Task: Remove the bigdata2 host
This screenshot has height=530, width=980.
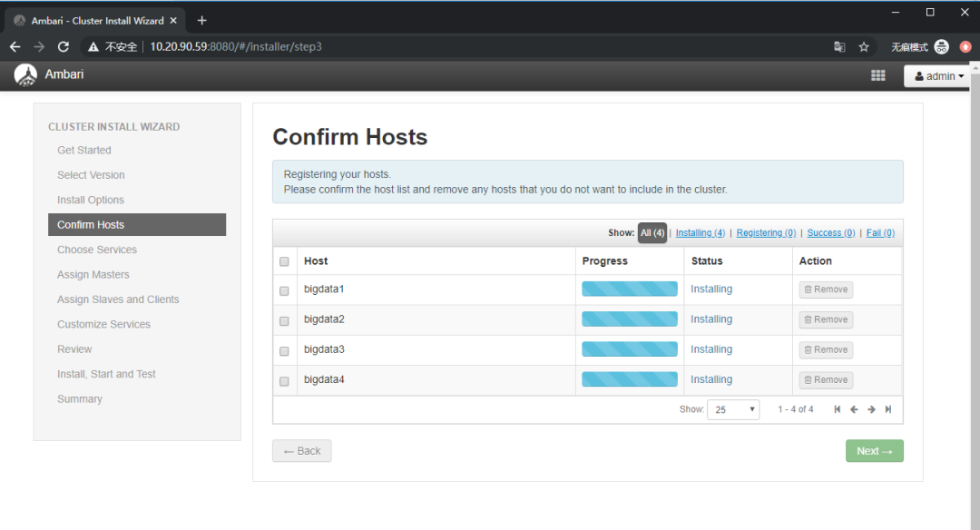Action: pyautogui.click(x=826, y=319)
